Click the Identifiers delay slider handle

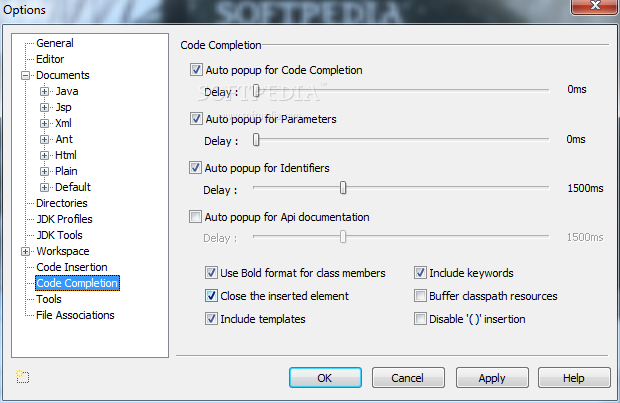tap(343, 188)
